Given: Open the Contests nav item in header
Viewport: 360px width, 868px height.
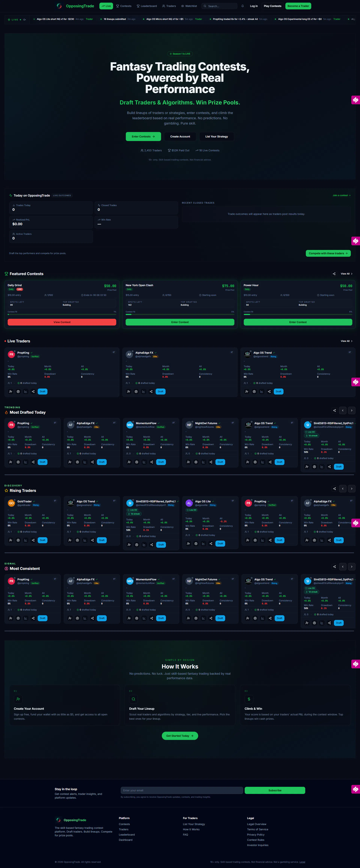Looking at the screenshot, I should 124,6.
